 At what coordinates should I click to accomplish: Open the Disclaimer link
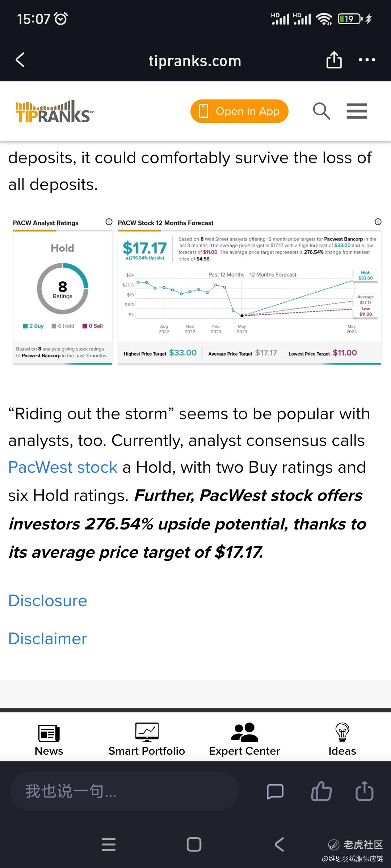coord(48,639)
